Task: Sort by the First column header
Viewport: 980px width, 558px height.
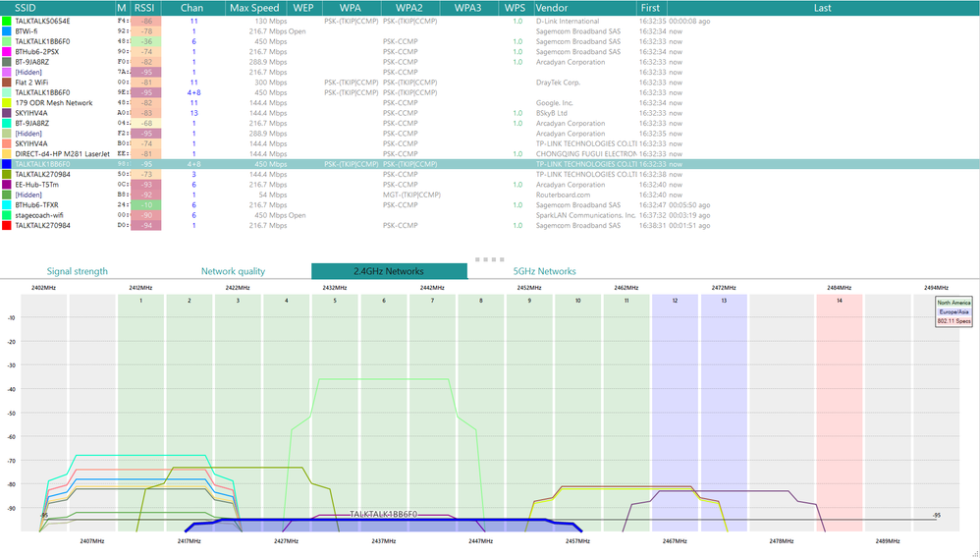Action: (x=651, y=8)
